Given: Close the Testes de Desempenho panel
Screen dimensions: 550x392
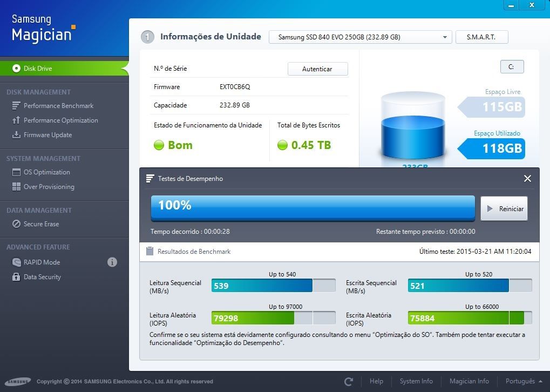Looking at the screenshot, I should point(527,179).
